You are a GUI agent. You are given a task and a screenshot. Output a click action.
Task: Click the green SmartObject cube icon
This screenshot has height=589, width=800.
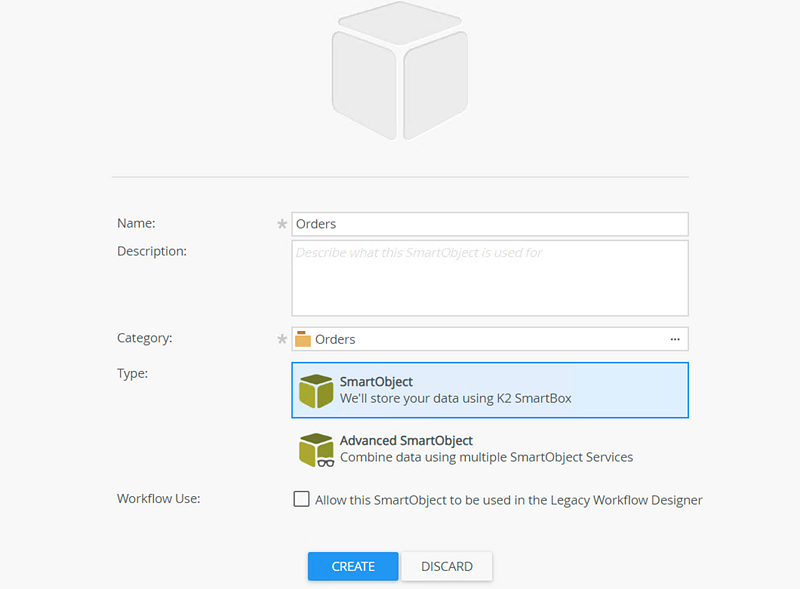(x=316, y=391)
